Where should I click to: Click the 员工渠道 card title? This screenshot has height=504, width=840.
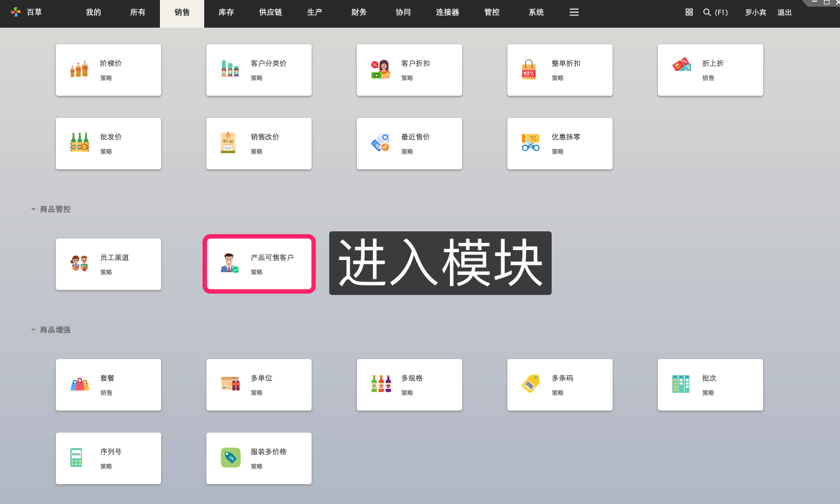coord(115,257)
